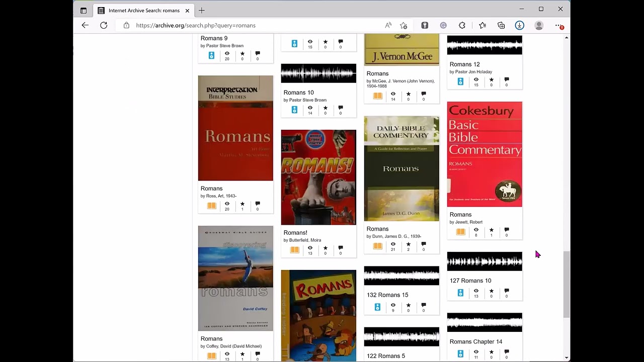Open 122 Romans 5 title link
The image size is (644, 362).
[x=386, y=356]
